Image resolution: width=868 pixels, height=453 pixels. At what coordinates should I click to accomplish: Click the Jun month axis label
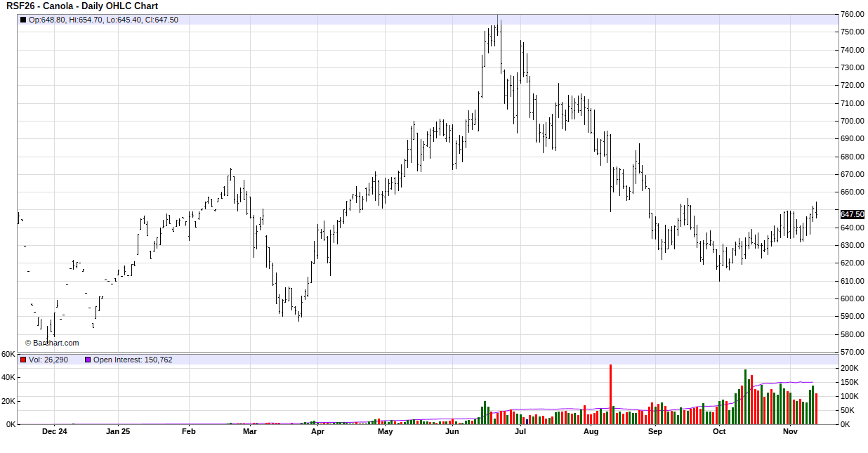coord(452,432)
